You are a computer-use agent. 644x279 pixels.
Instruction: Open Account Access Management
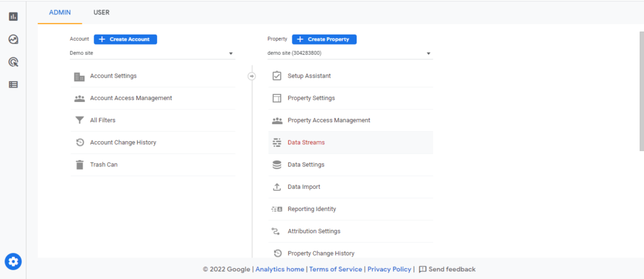tap(131, 98)
